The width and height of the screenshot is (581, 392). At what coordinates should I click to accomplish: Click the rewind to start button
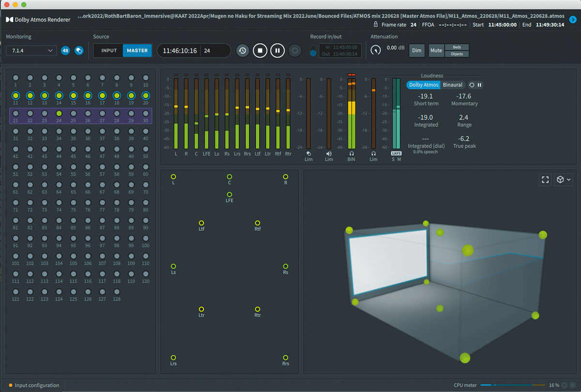pyautogui.click(x=243, y=50)
